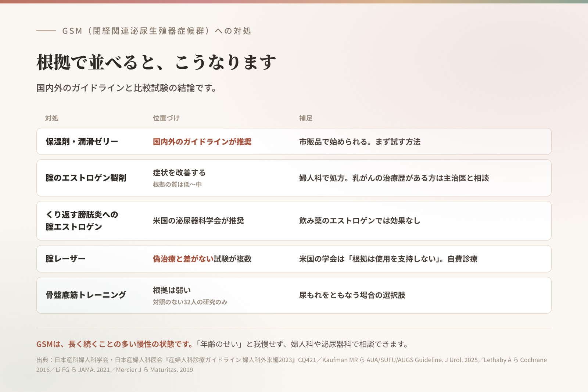The height and width of the screenshot is (392, 588).
Task: Click the citation Mercier J ら Maturitas. 2019
Action: point(154,370)
